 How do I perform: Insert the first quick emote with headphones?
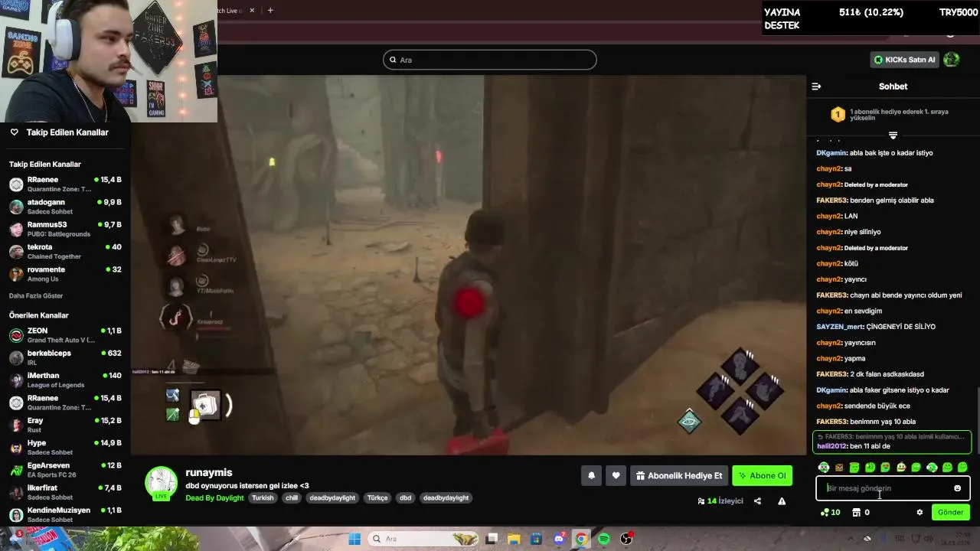pos(823,467)
